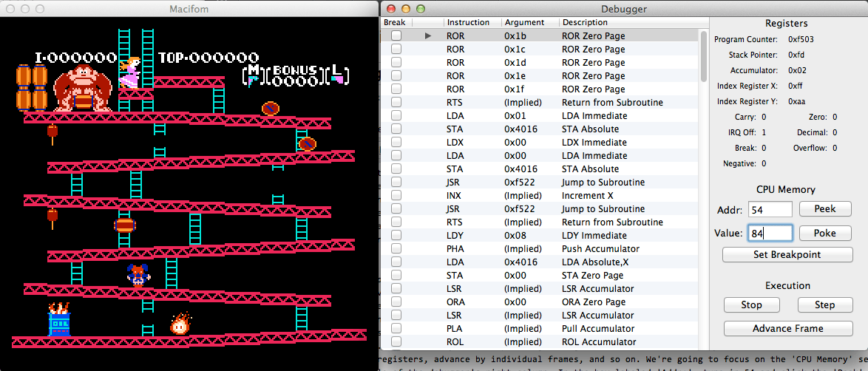Tick break checkbox for LDA 0x4016 row

click(x=396, y=262)
